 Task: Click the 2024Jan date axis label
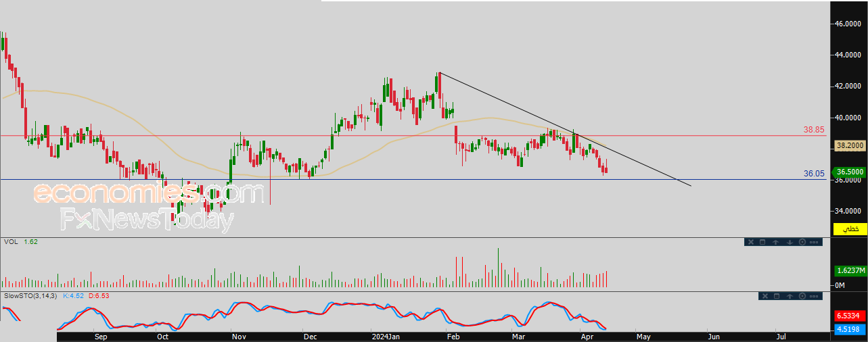click(386, 336)
